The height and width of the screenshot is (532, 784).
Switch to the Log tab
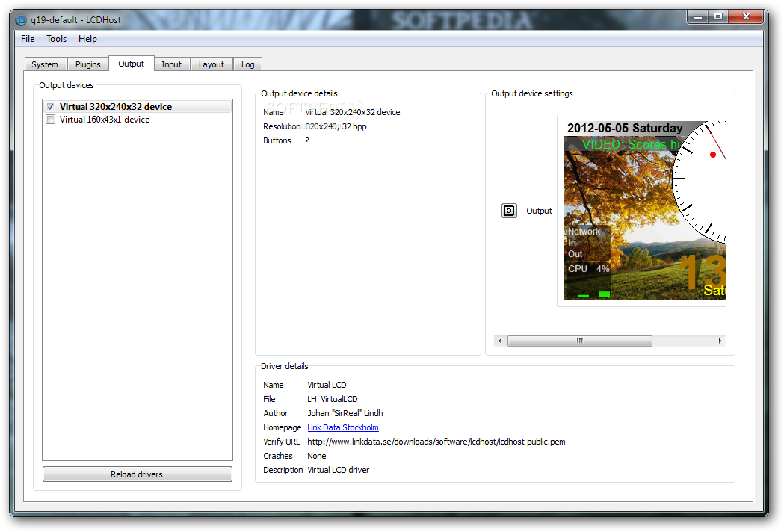[x=248, y=64]
